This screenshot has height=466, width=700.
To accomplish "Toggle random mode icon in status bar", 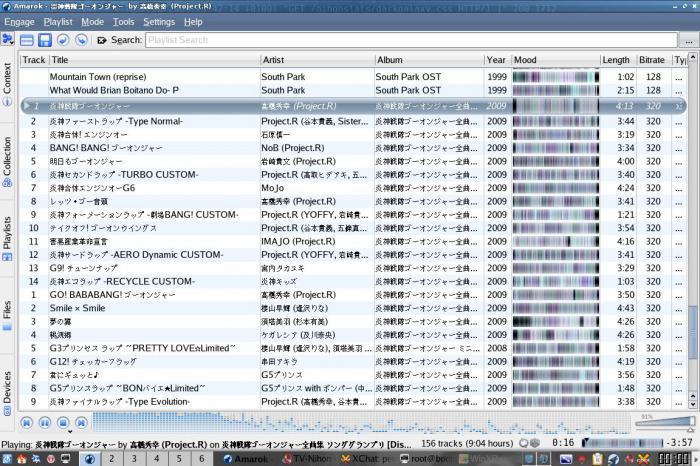I will [534, 443].
